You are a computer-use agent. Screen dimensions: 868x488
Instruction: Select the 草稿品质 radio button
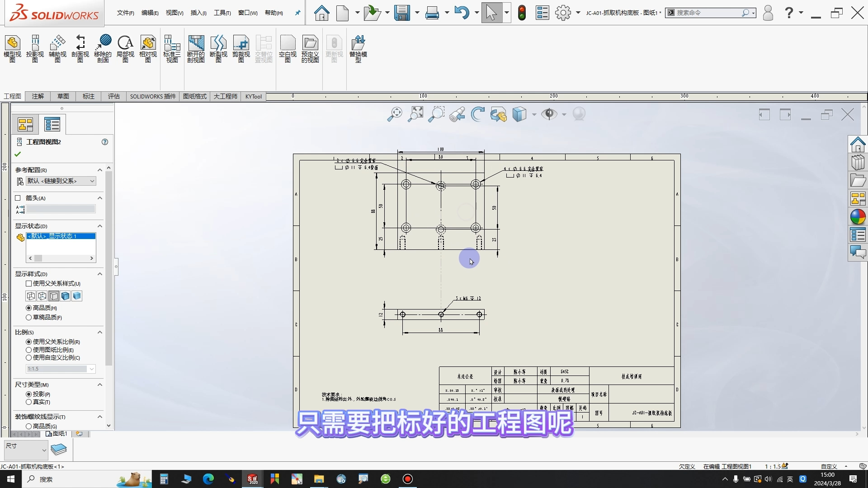(x=28, y=317)
